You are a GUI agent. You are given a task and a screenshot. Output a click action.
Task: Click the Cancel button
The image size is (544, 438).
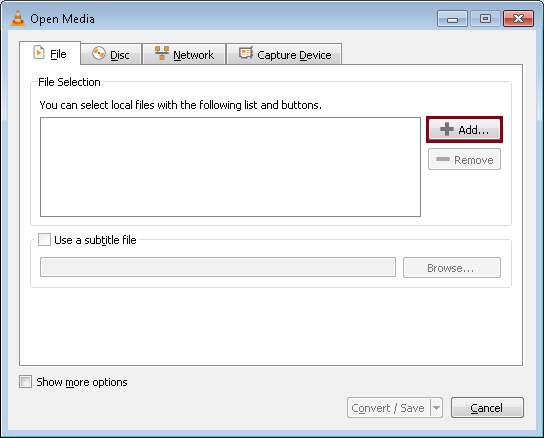[487, 408]
